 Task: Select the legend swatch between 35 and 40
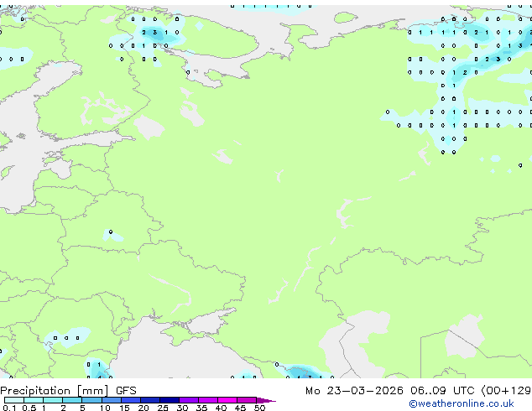[208, 400]
